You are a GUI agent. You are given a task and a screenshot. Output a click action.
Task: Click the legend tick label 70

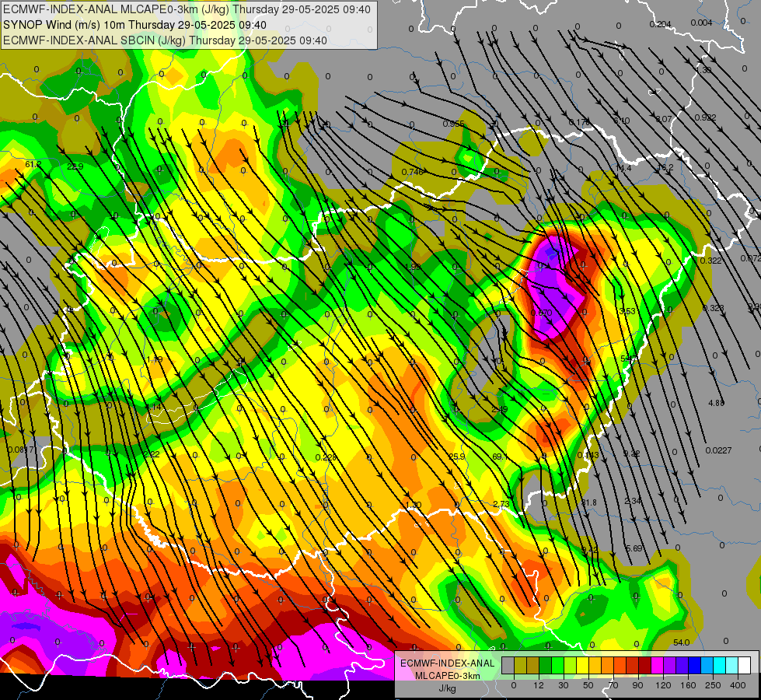[613, 685]
